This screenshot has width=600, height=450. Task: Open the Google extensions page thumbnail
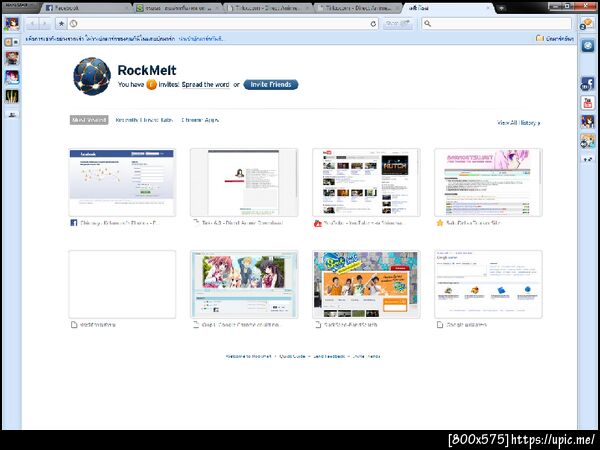point(488,284)
